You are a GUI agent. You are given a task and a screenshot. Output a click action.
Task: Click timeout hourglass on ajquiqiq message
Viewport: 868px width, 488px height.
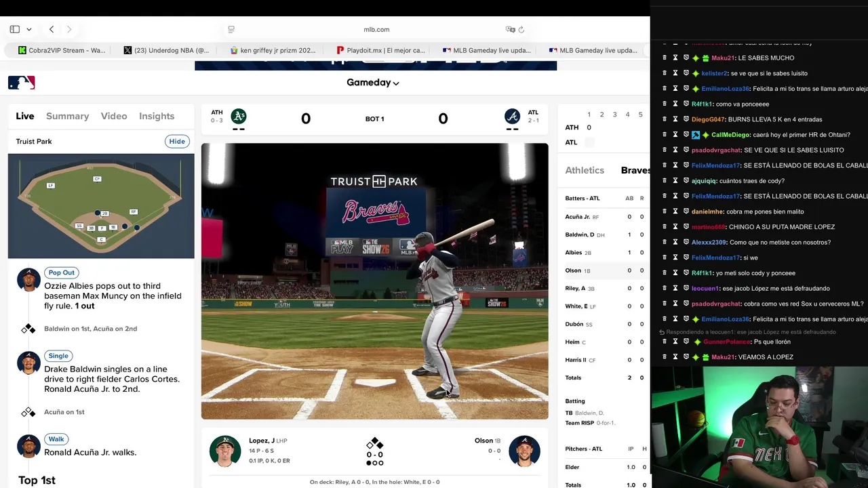675,181
